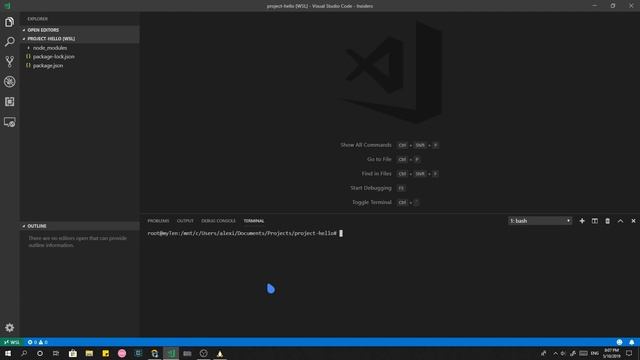Open the Source Control view
This screenshot has width=640, height=360.
point(9,62)
